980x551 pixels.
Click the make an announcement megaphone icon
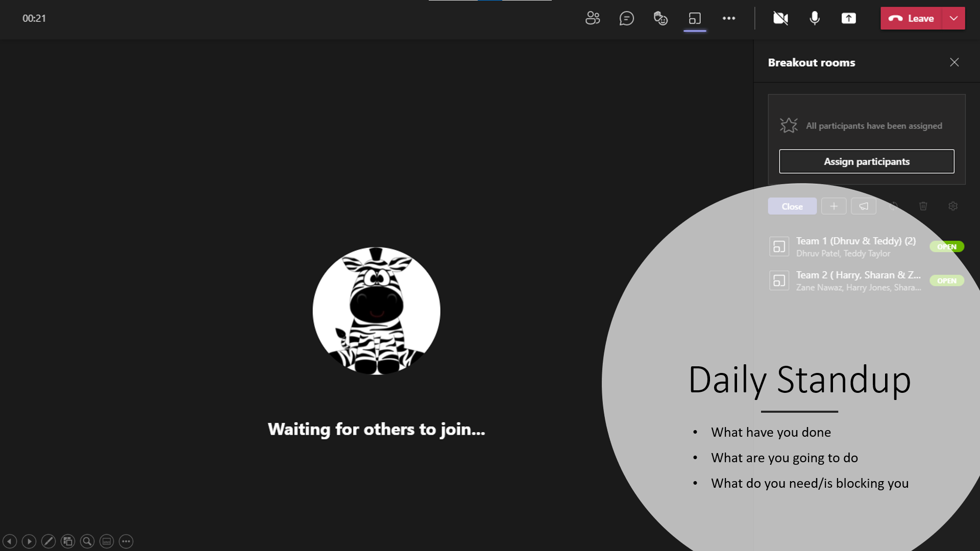point(864,206)
